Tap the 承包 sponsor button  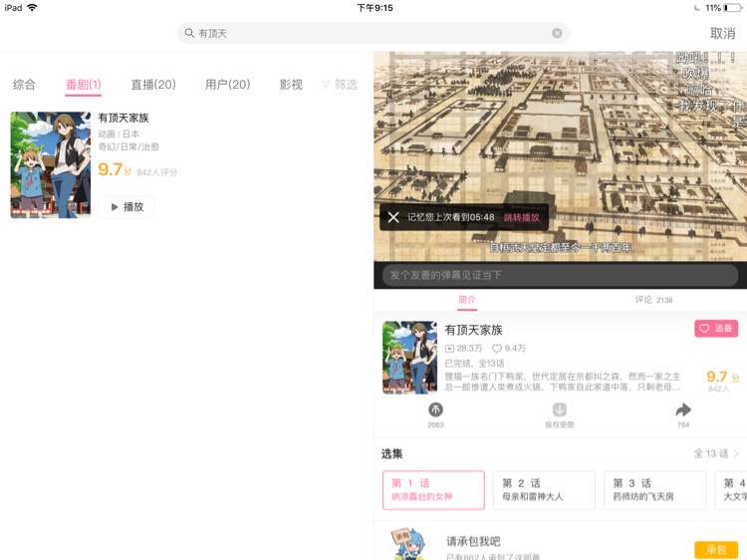click(716, 549)
